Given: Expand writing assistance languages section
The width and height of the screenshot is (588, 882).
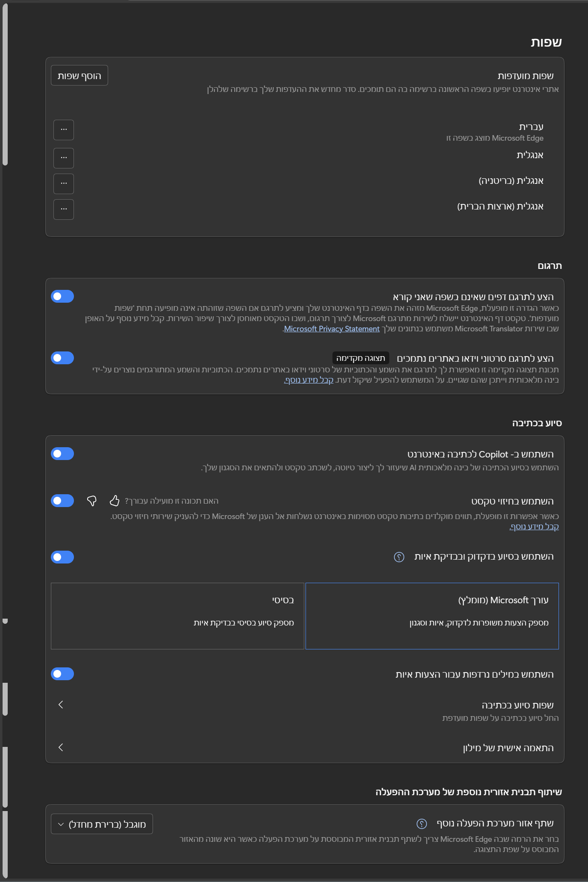Looking at the screenshot, I should point(61,705).
